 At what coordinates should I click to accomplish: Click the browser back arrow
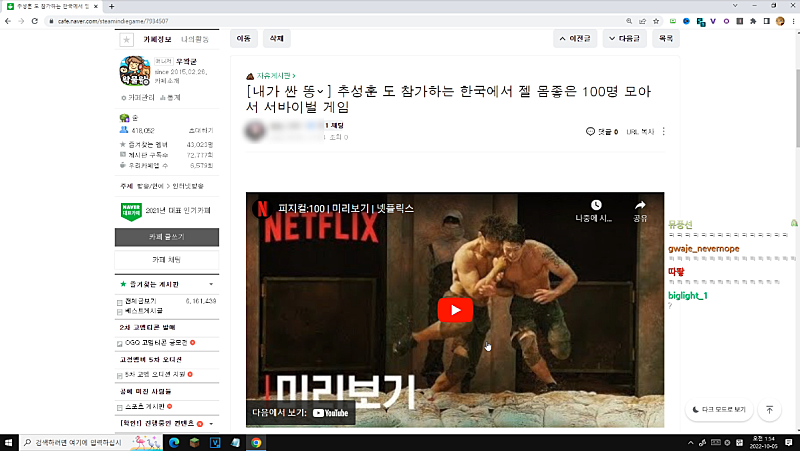pyautogui.click(x=8, y=21)
